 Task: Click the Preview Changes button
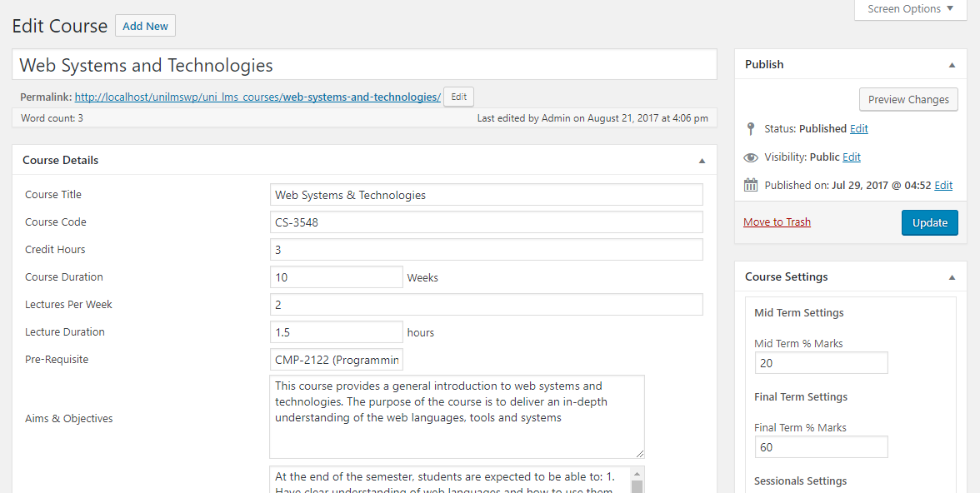pyautogui.click(x=908, y=99)
